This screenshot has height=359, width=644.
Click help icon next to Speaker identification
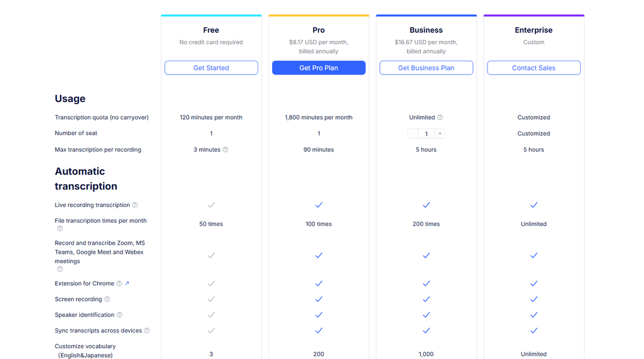(119, 315)
